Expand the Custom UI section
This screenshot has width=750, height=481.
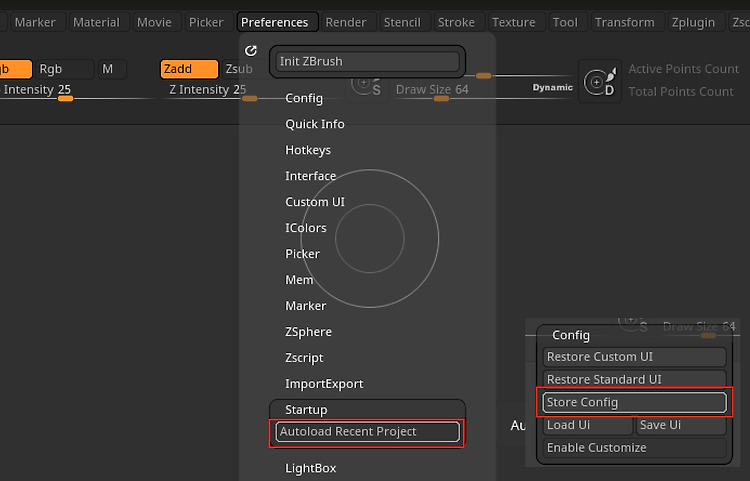[x=315, y=202]
